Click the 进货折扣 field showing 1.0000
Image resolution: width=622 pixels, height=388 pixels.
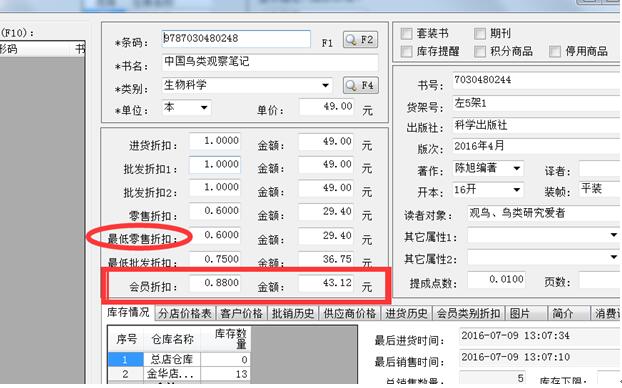tap(215, 141)
